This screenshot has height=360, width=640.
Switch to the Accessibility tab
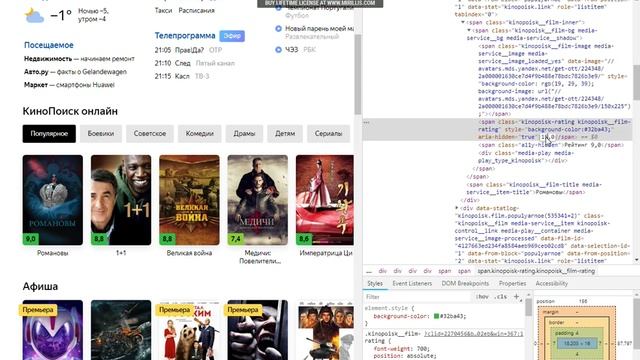coord(551,283)
